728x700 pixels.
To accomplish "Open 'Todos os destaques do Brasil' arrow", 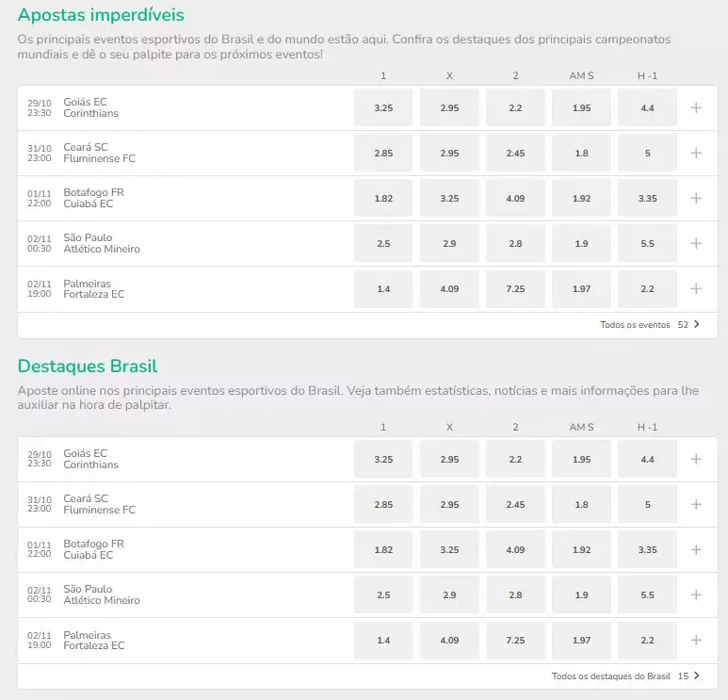I will pos(697,676).
